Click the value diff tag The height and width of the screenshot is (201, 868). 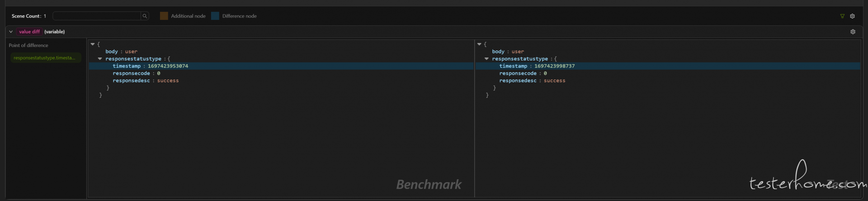pyautogui.click(x=29, y=32)
